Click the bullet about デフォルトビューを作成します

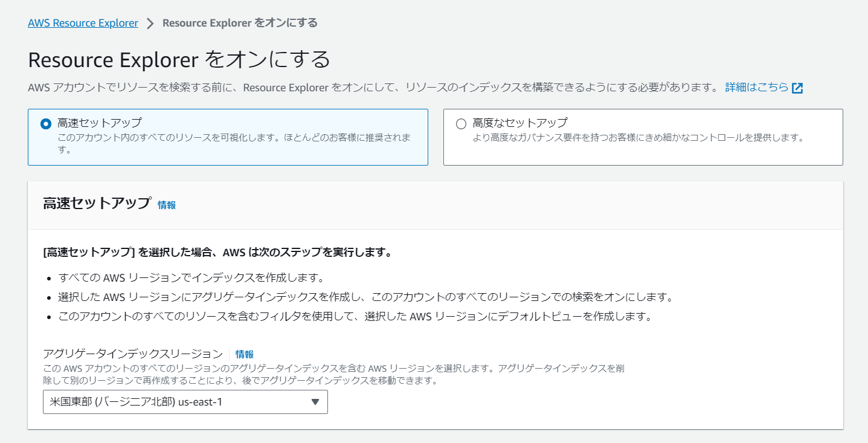click(x=355, y=317)
